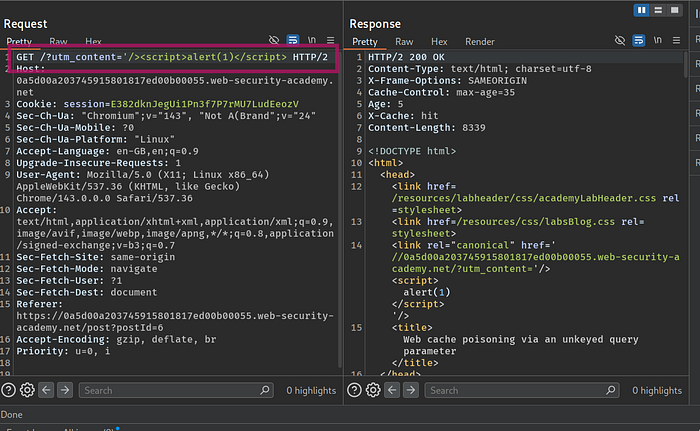Click Upgrade-Insecure-Requests header line
This screenshot has height=431, width=700.
[99, 163]
